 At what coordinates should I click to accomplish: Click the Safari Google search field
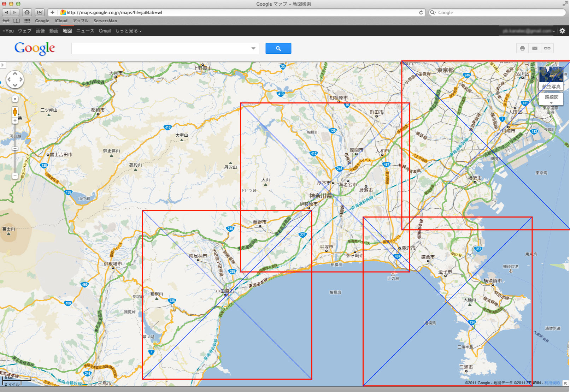(497, 12)
